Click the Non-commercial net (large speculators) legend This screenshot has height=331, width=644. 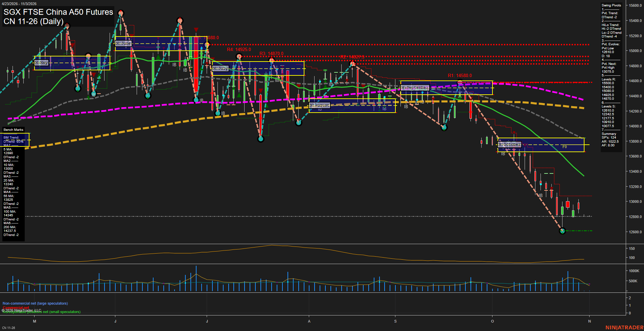coord(35,304)
